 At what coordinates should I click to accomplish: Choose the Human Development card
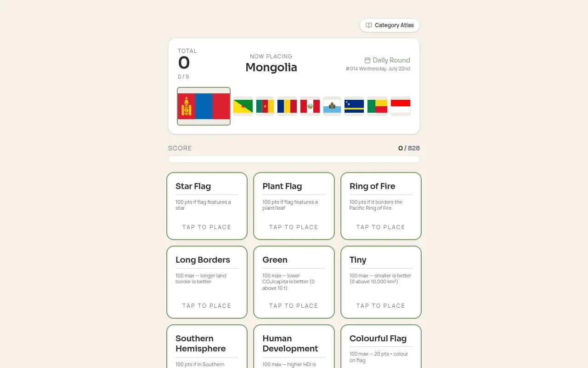(x=294, y=346)
